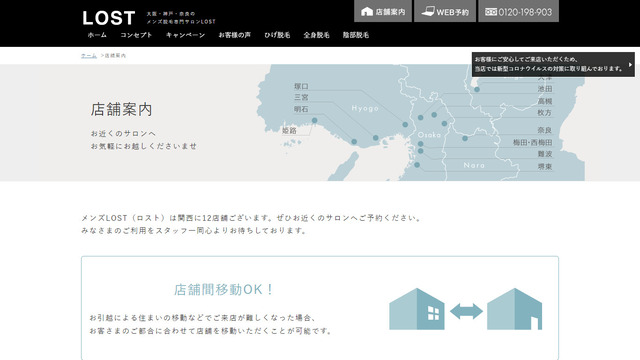Click the 難波 map label

click(x=544, y=154)
